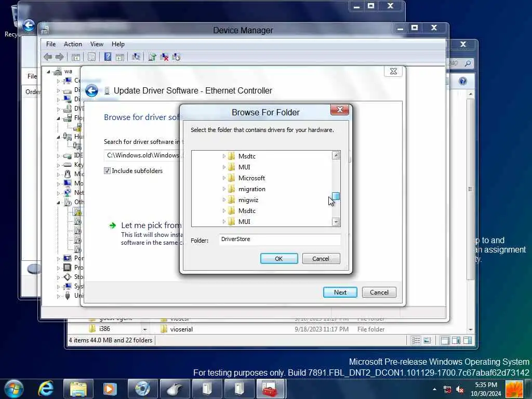532x399 pixels.
Task: Click the Uninstall device red-X toolbar icon
Action: pyautogui.click(x=164, y=57)
